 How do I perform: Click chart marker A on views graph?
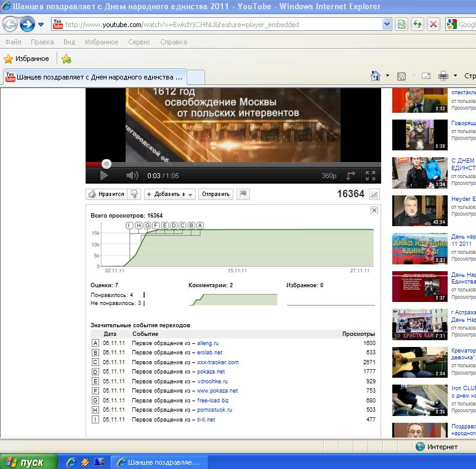[x=200, y=226]
